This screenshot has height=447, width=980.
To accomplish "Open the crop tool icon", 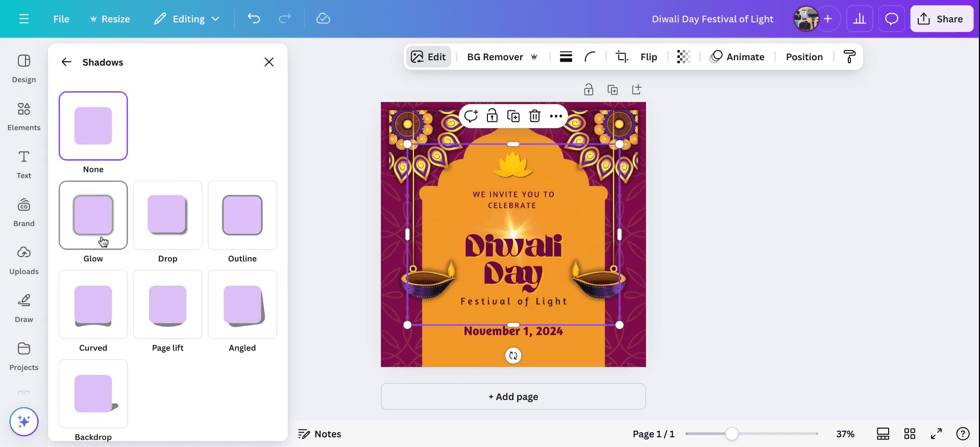I will tap(621, 57).
